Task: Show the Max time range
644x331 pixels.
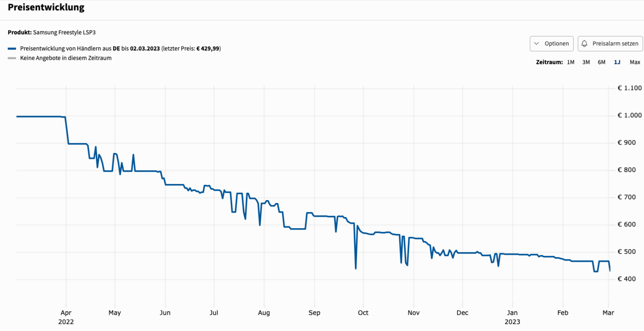Action: (635, 62)
